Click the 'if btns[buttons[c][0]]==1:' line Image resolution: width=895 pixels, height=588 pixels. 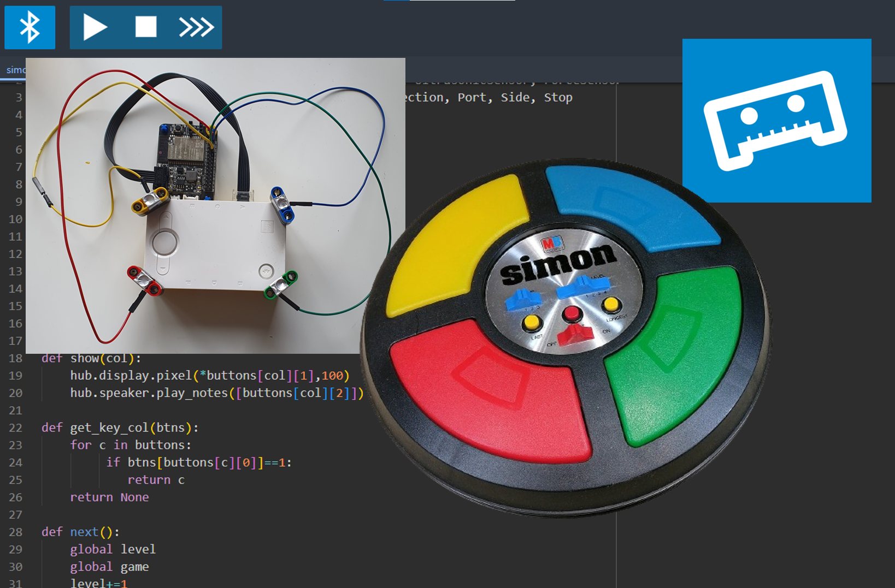(199, 462)
